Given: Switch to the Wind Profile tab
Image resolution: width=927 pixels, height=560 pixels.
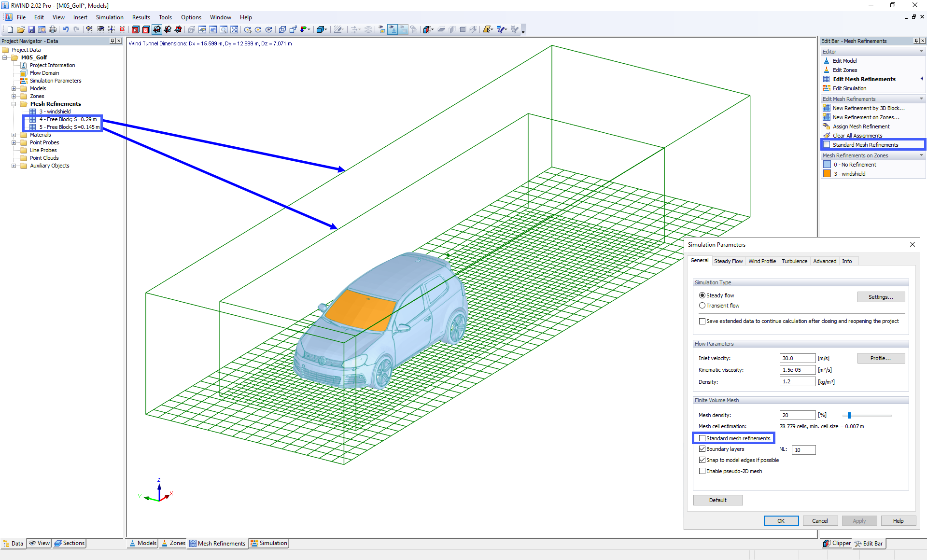Looking at the screenshot, I should click(762, 261).
